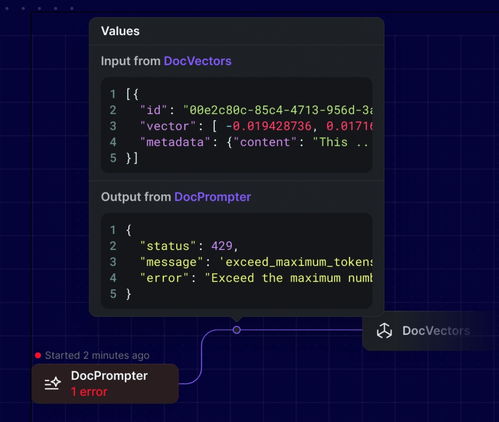
Task: Click the Values panel heading
Action: pos(120,31)
